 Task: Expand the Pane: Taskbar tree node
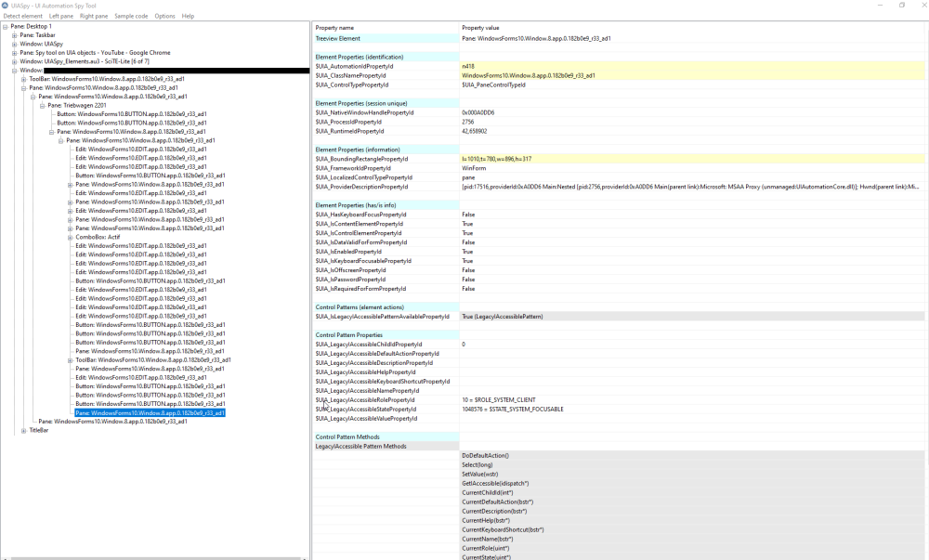[15, 34]
